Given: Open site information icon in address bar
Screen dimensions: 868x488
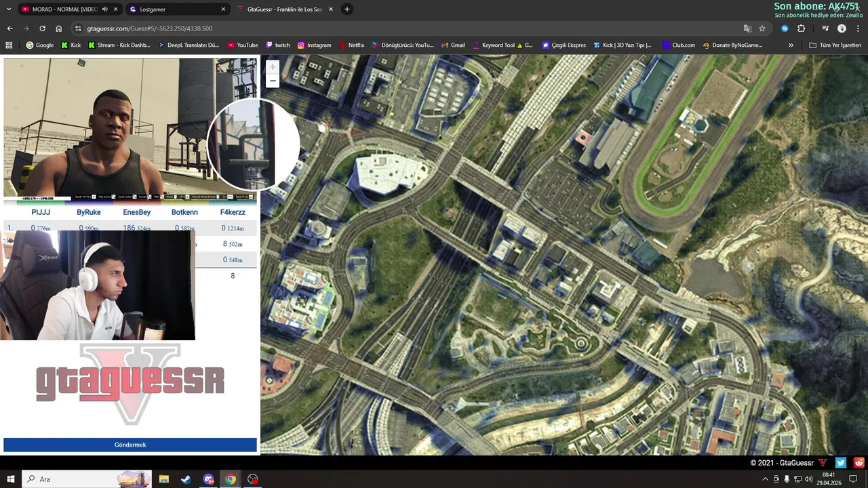Looking at the screenshot, I should [78, 28].
